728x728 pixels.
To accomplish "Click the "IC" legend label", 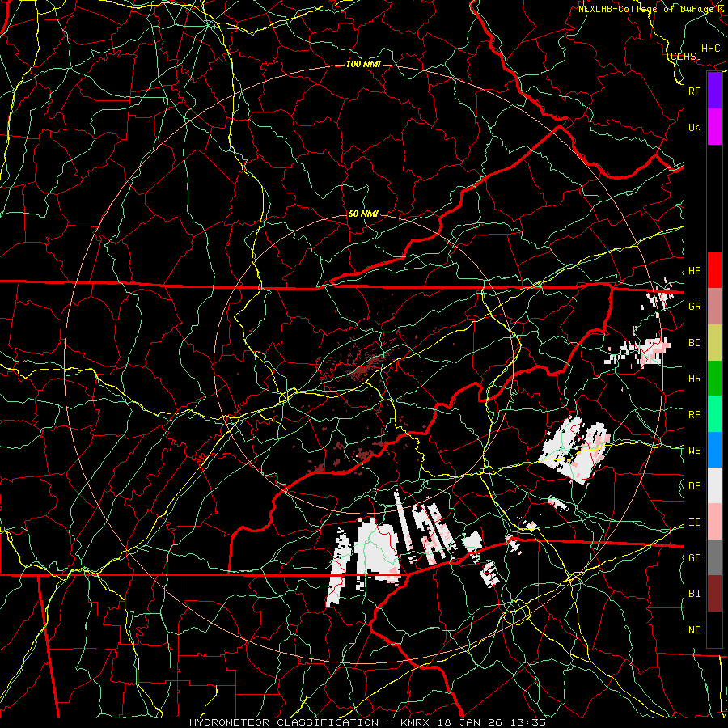I will tap(694, 523).
